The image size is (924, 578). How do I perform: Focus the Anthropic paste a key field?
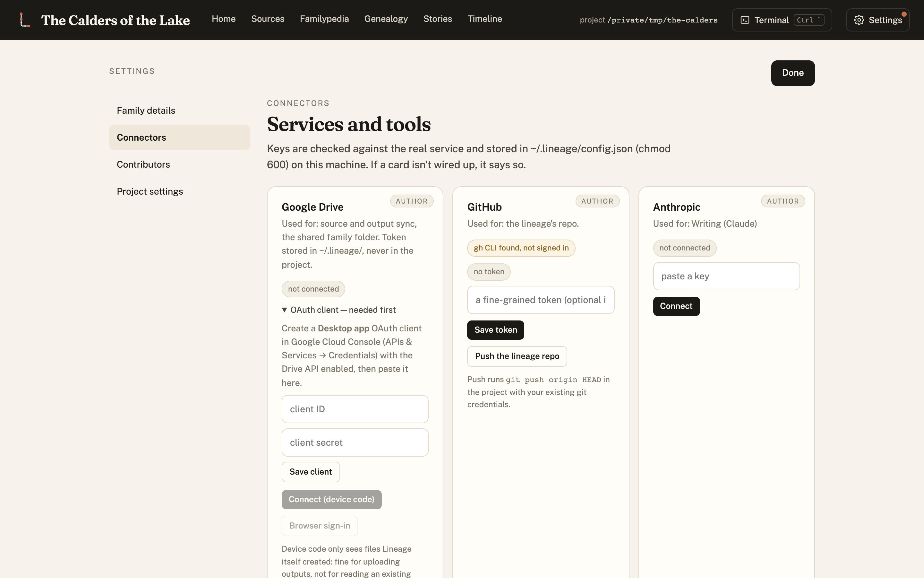[726, 276]
